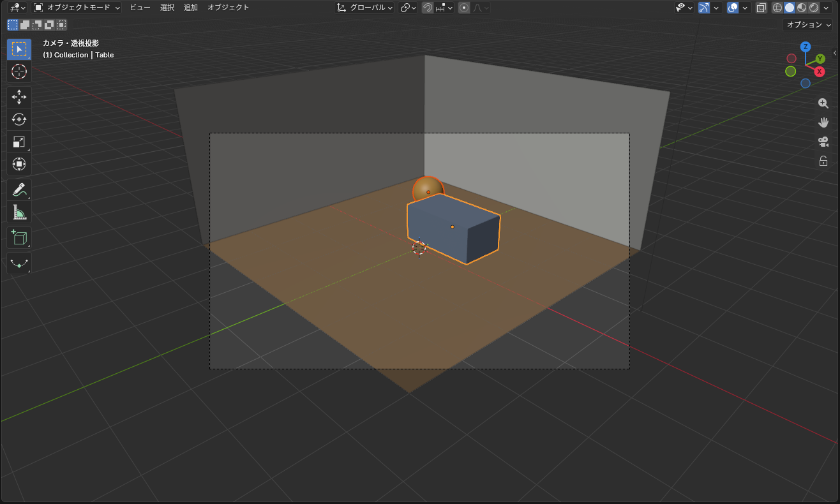Switch to rendered viewport shading
Screen dimensions: 840x504
[x=814, y=8]
